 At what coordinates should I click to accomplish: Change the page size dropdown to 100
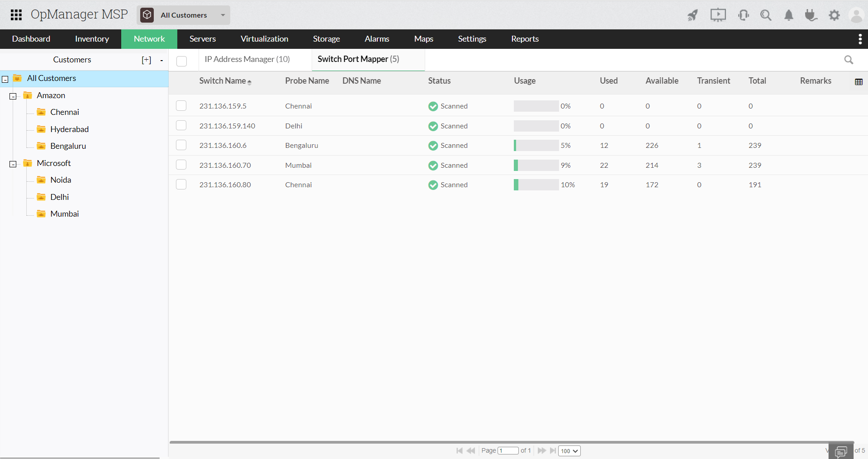pyautogui.click(x=569, y=450)
